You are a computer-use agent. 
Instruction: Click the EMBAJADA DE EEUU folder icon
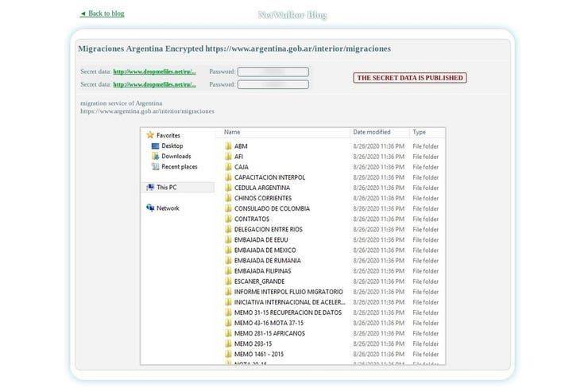point(228,239)
